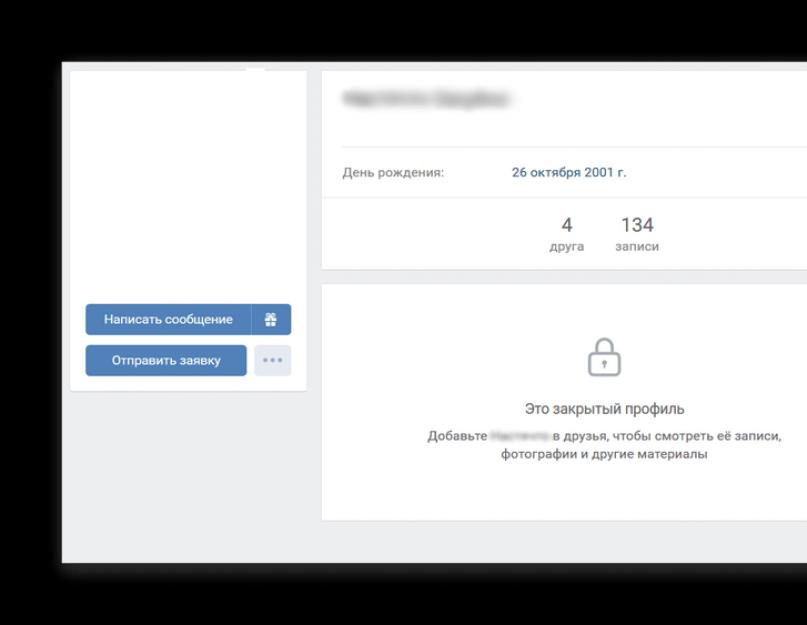Screen dimensions: 807x625
Task: Click the blurred name after "Добавьте"
Action: 520,436
